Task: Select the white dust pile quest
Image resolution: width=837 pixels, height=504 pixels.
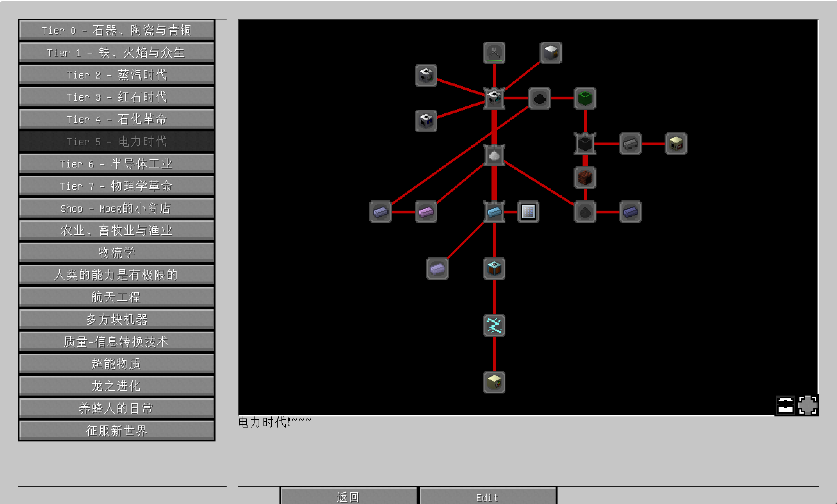Action: click(494, 155)
